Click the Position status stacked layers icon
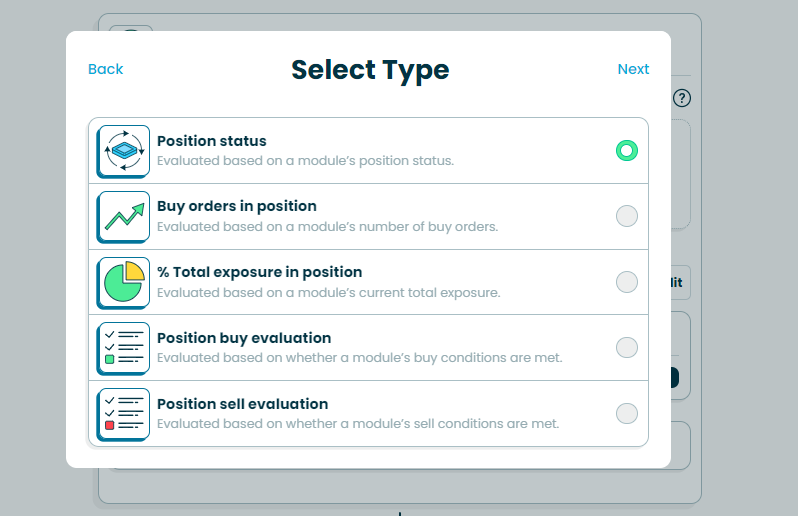This screenshot has height=516, width=798. pos(124,150)
